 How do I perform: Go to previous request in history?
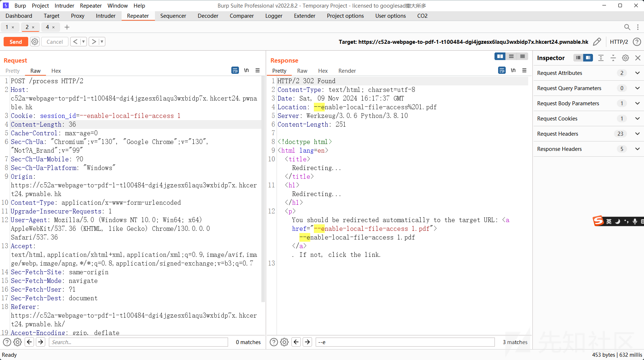(75, 42)
